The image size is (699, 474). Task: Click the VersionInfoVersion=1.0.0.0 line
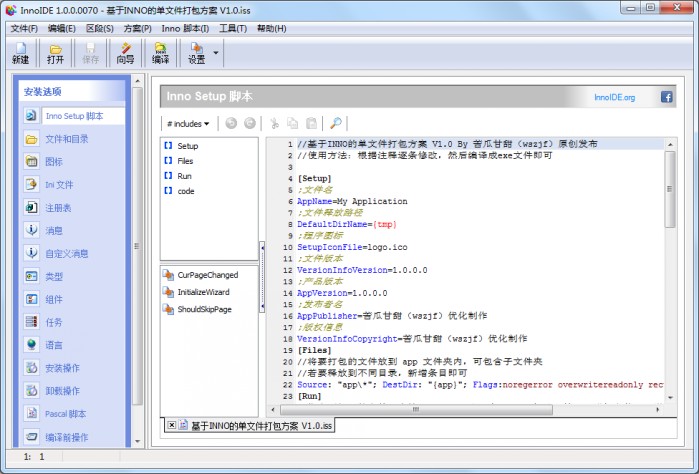pos(362,270)
